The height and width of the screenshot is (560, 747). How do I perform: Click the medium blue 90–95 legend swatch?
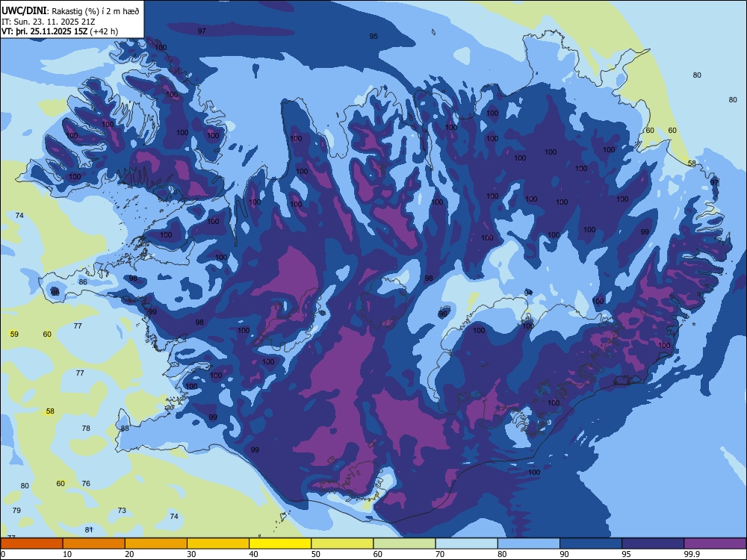[591, 544]
